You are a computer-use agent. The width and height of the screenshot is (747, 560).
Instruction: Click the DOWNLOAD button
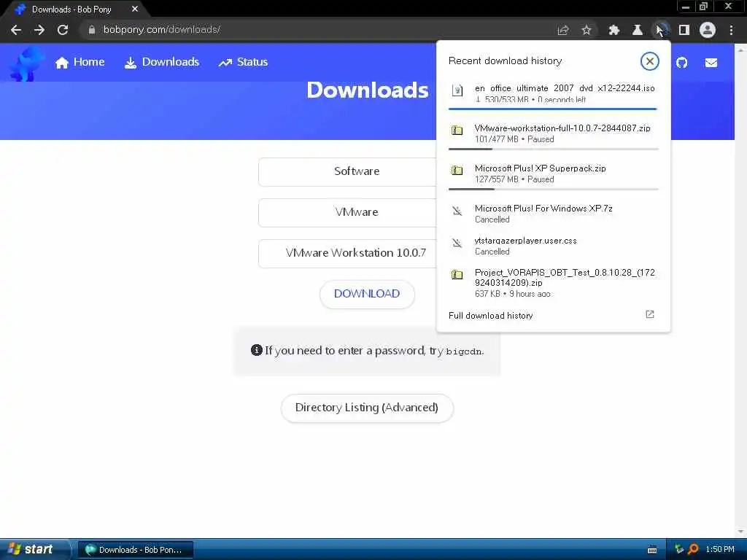(367, 294)
